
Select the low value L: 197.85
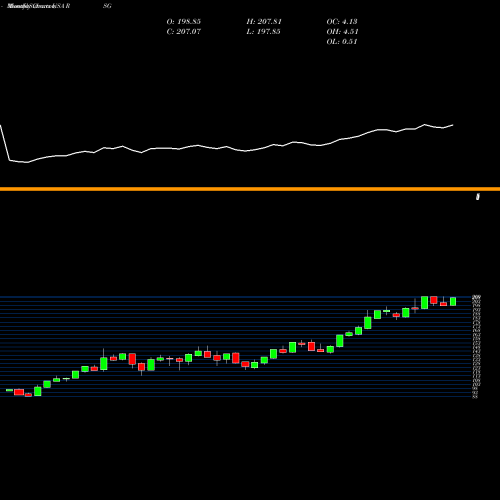pos(263,32)
